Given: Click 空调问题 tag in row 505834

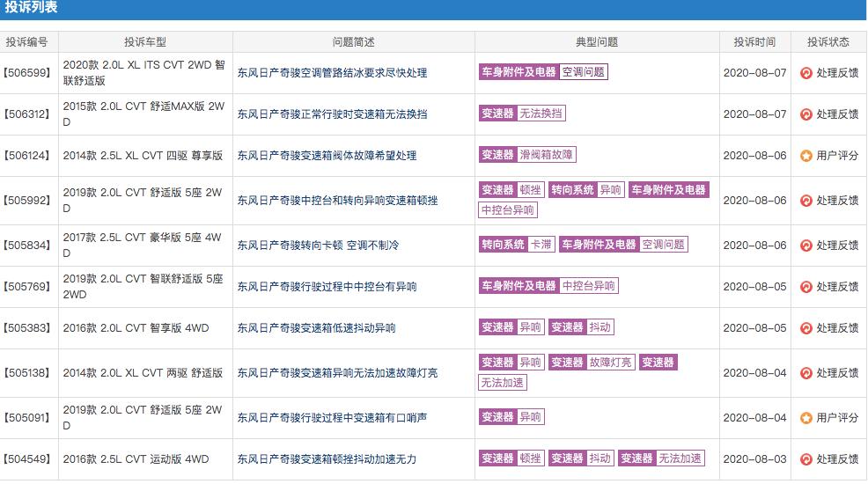Looking at the screenshot, I should 663,245.
